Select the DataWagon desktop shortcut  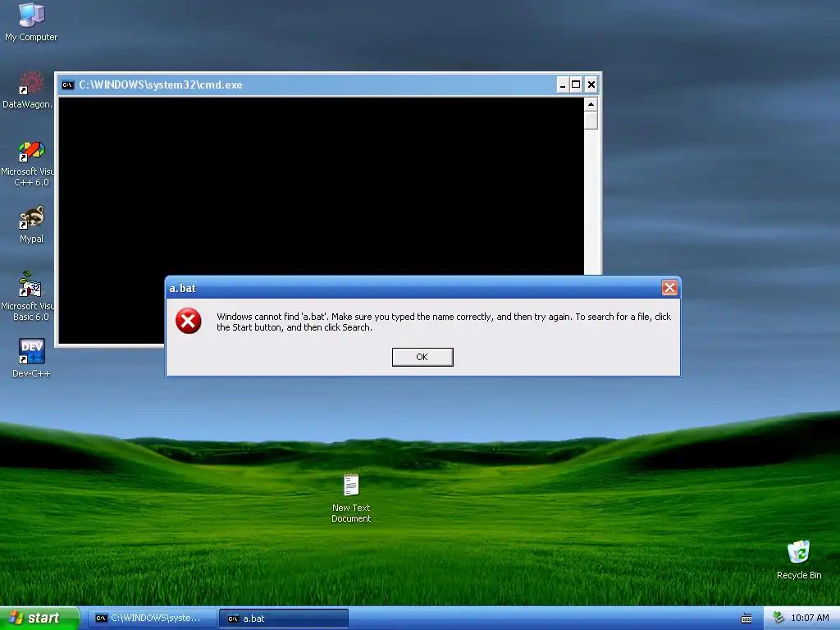(28, 89)
